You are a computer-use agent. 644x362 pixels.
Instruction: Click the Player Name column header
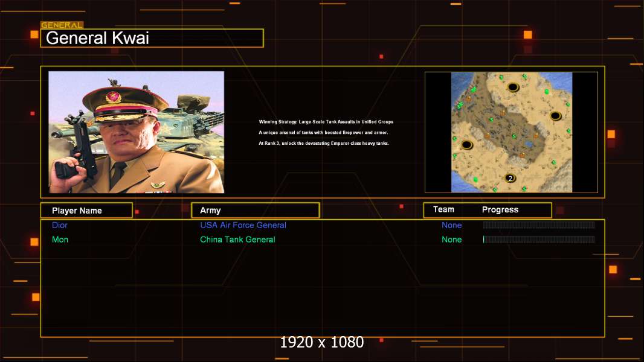tap(86, 211)
